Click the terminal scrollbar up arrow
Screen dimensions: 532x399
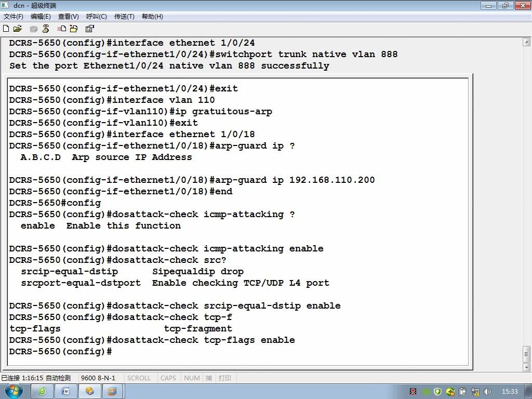pos(527,43)
